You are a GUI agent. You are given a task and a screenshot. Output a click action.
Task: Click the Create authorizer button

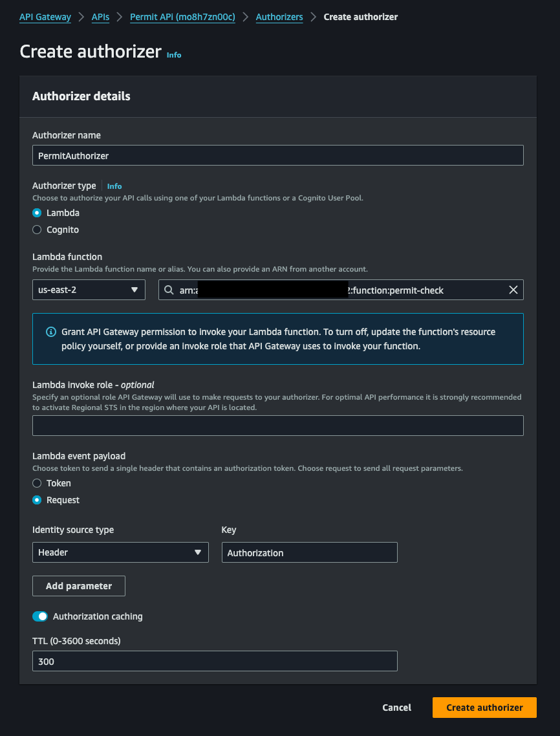484,708
